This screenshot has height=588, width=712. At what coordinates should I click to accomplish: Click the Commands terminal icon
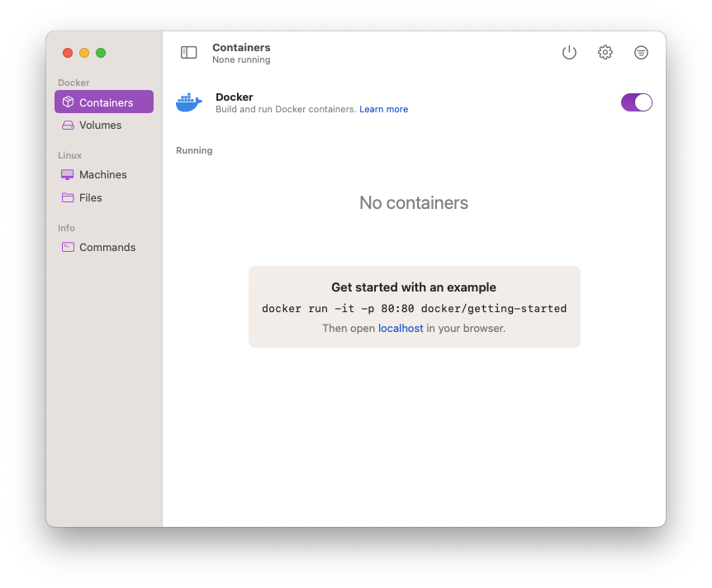pos(68,247)
